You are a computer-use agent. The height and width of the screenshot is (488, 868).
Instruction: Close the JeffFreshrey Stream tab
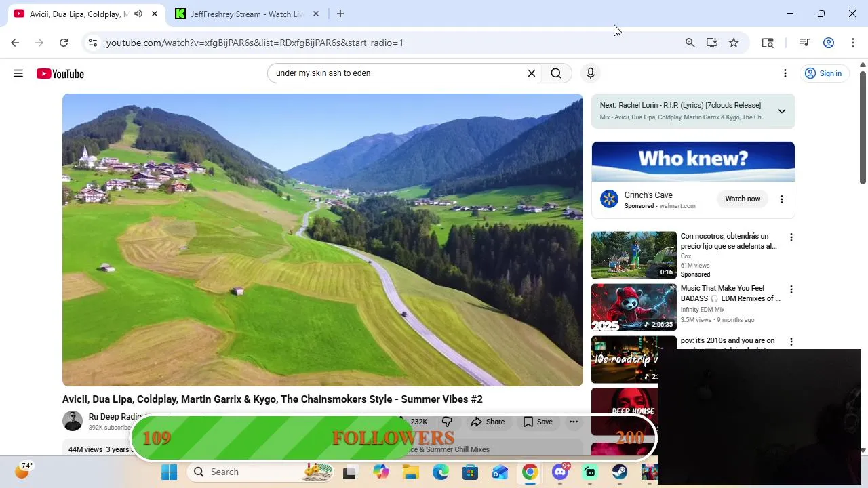click(316, 14)
